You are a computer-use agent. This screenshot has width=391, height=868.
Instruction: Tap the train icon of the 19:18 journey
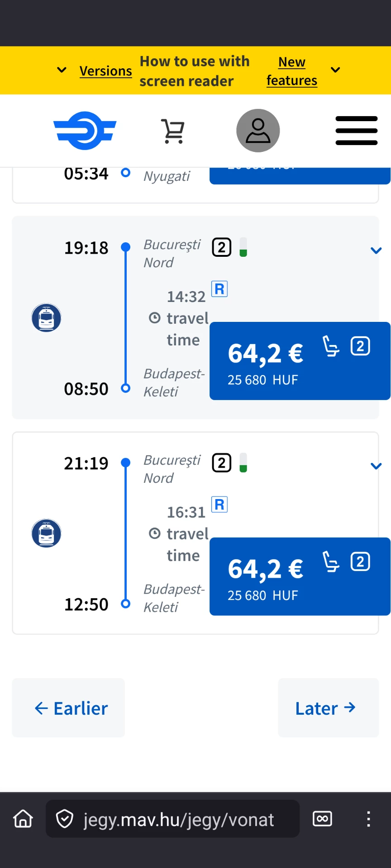click(x=46, y=318)
